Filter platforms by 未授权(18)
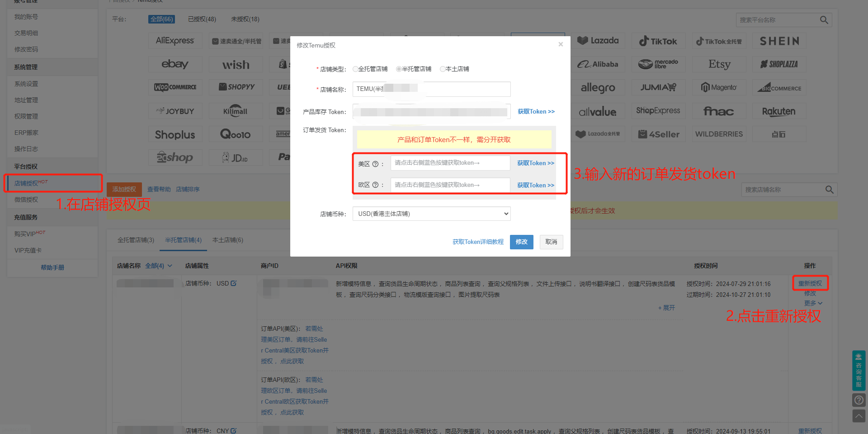Viewport: 868px width, 434px height. click(x=245, y=19)
